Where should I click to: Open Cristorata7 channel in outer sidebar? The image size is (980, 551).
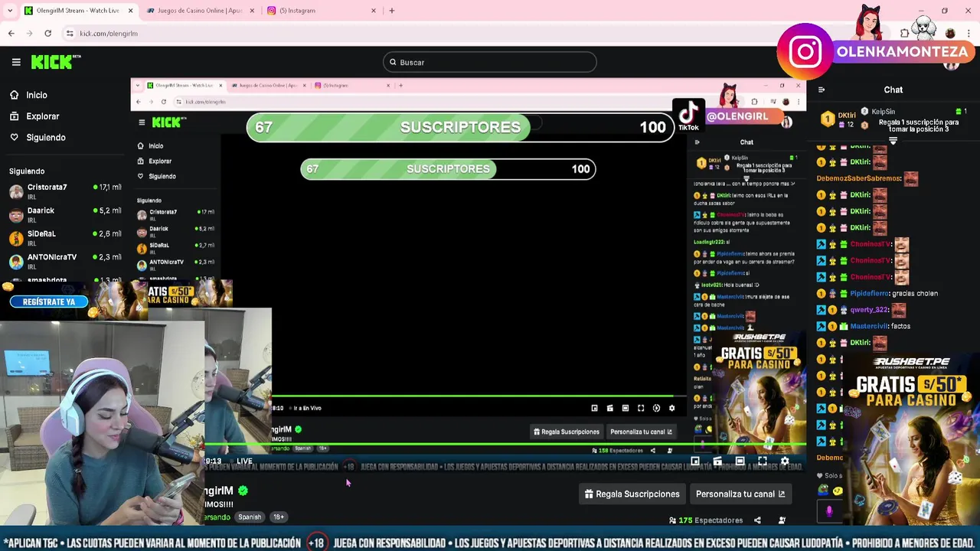click(x=65, y=191)
